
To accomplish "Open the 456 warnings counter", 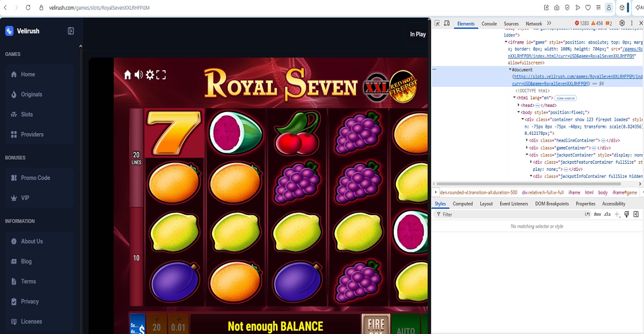I will coord(596,24).
